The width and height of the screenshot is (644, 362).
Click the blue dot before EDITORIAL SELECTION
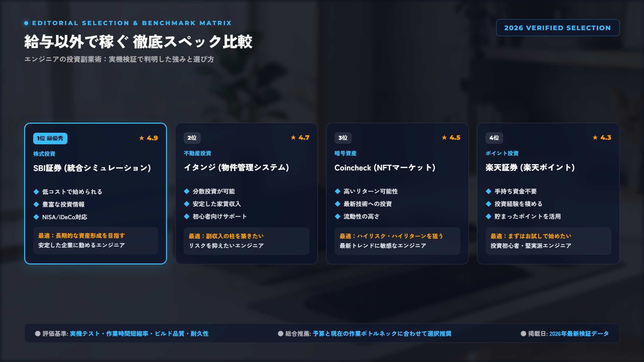tap(26, 23)
